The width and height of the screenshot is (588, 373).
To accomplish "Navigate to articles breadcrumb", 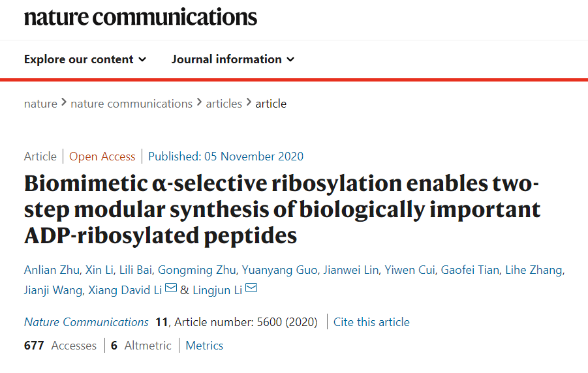I will [x=224, y=104].
